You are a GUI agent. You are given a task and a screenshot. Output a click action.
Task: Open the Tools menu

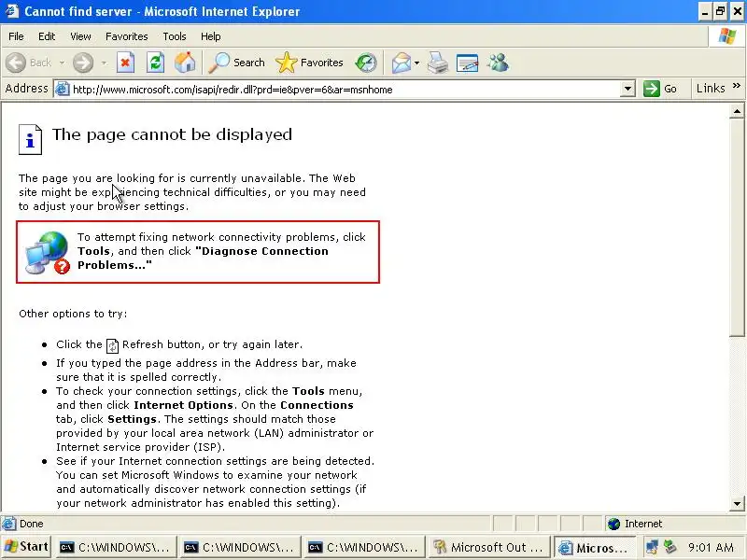click(175, 36)
